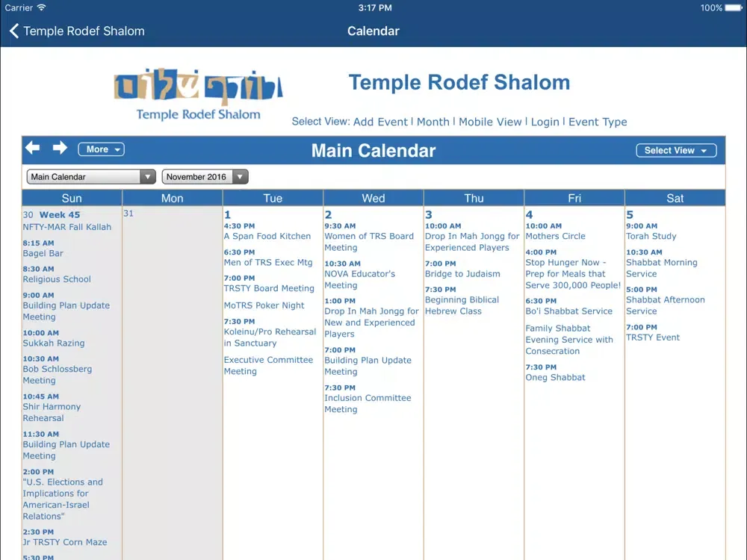Viewport: 747px width, 560px height.
Task: Select day 3 in Thursday column
Action: [x=429, y=215]
